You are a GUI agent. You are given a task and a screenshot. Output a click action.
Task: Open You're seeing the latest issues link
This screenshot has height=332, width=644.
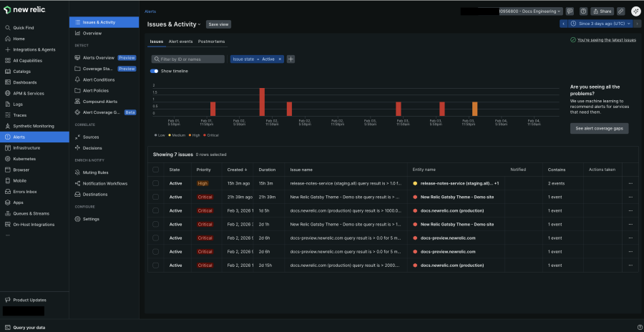607,40
